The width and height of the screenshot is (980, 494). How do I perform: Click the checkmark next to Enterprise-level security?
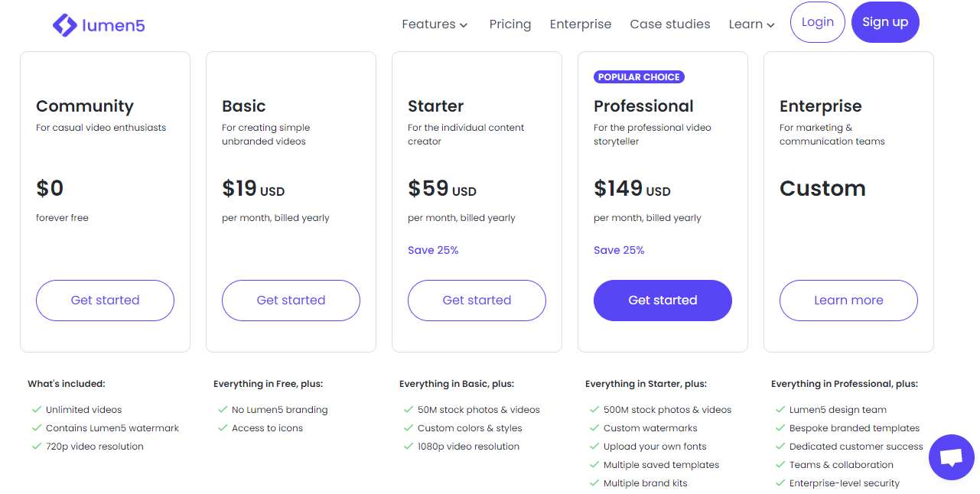pyautogui.click(x=780, y=483)
